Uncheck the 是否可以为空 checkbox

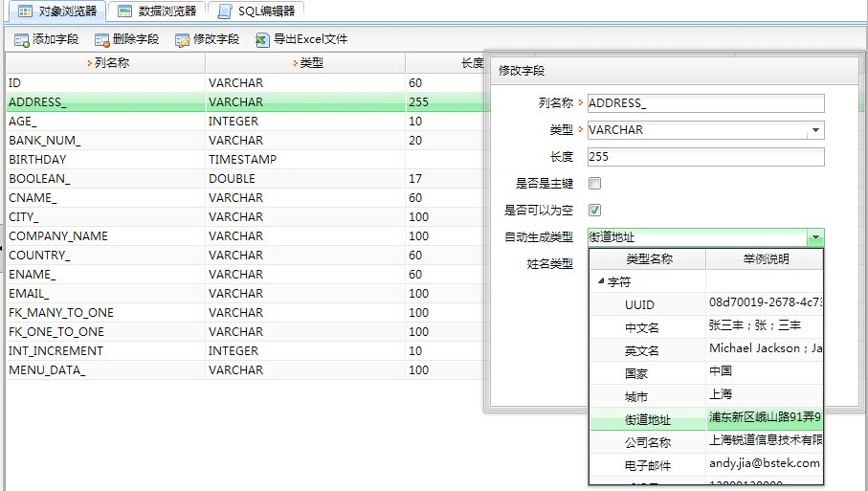pyautogui.click(x=594, y=210)
